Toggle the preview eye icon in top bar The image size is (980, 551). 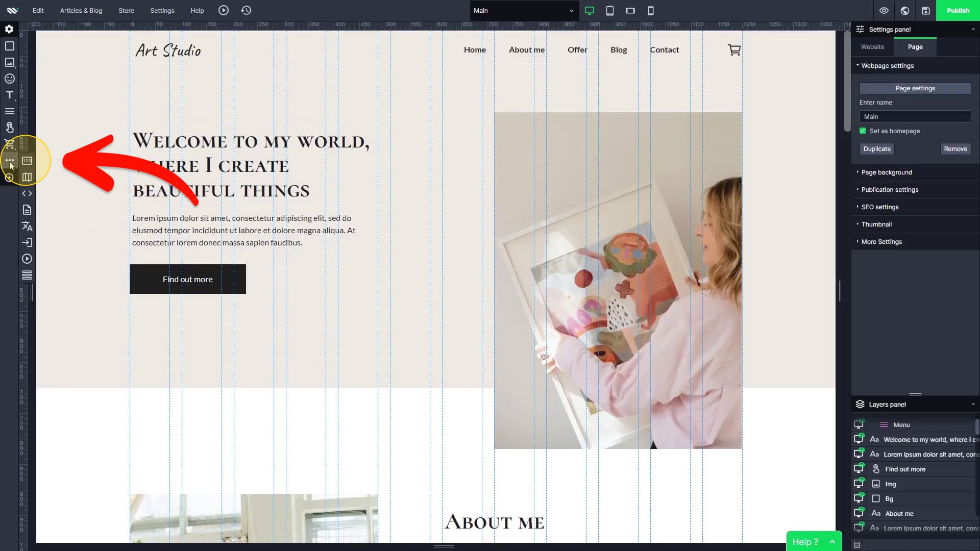tap(884, 10)
